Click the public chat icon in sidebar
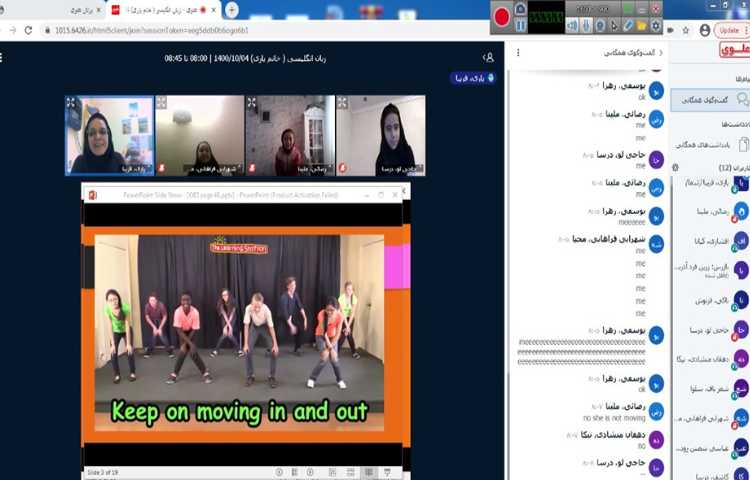This screenshot has width=750, height=480. 741,99
